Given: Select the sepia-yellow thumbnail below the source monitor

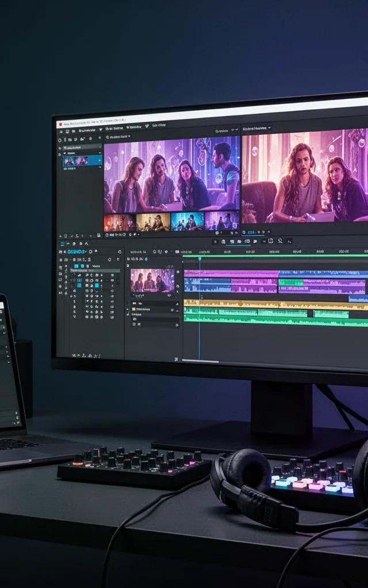Looking at the screenshot, I should 153,222.
